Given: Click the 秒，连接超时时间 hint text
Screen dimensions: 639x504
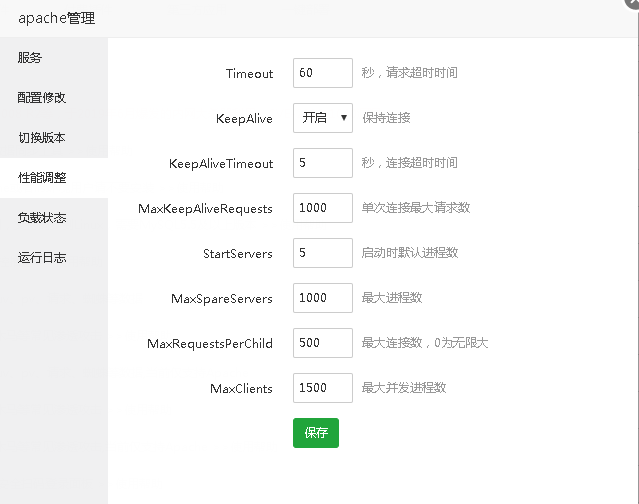Looking at the screenshot, I should pyautogui.click(x=410, y=163).
